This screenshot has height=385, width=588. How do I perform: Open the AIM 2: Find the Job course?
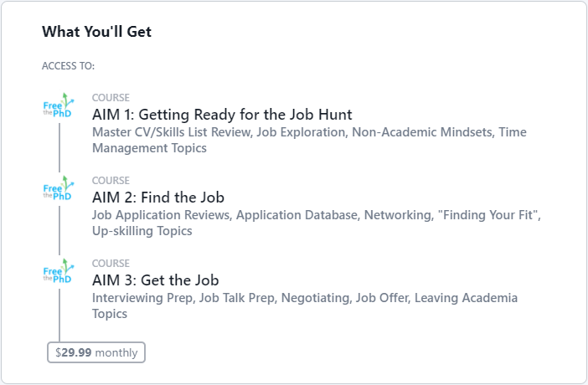coord(158,198)
